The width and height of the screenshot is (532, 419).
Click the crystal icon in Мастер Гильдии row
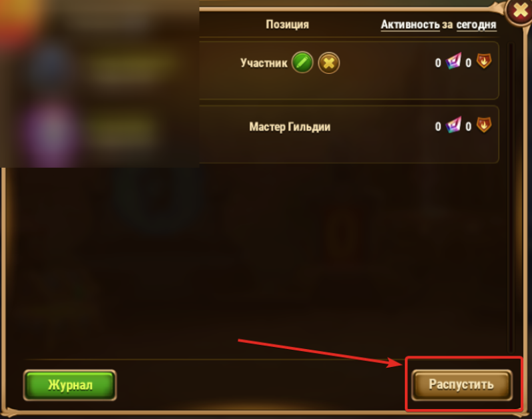point(453,125)
